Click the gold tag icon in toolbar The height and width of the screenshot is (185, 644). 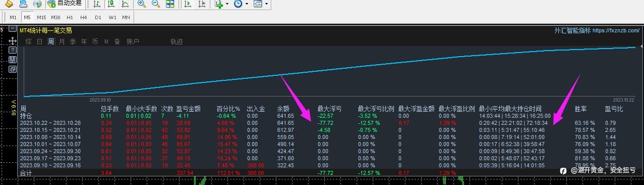9,4
